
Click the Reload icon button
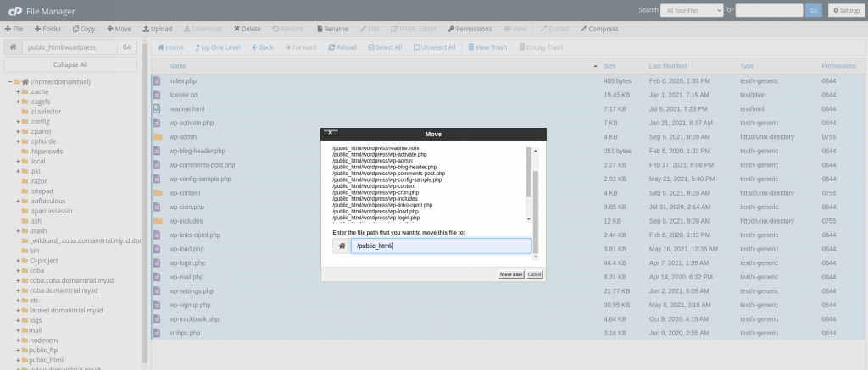pos(342,47)
